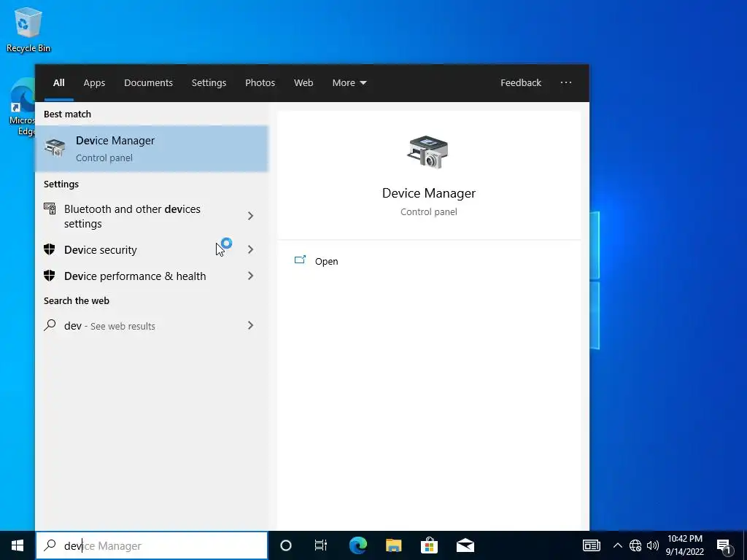This screenshot has width=747, height=560.
Task: Open the three-dot options menu
Action: [x=566, y=83]
